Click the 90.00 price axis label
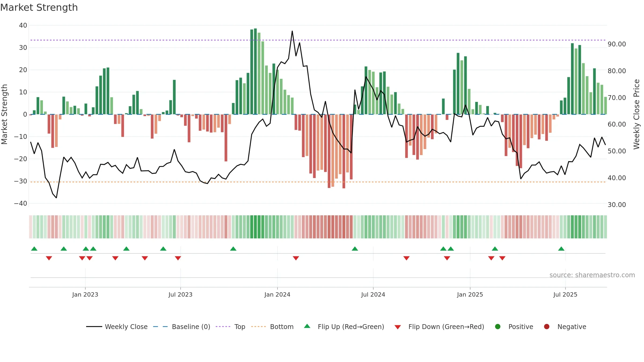 pos(617,44)
